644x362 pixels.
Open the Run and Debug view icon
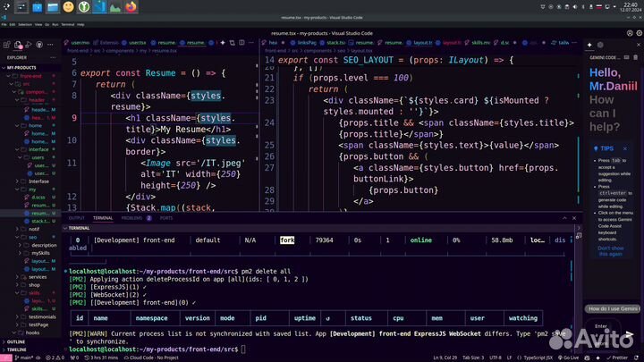(29, 45)
